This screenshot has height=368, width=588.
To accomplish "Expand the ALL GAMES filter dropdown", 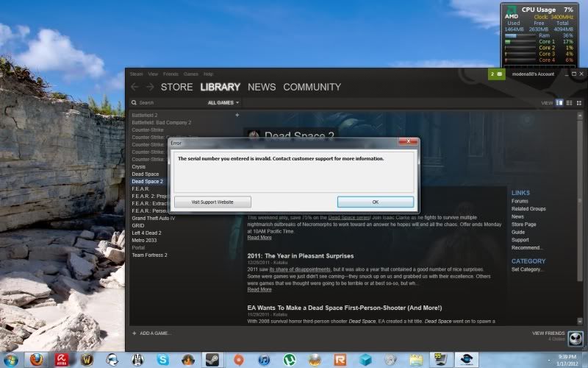I will click(x=223, y=102).
